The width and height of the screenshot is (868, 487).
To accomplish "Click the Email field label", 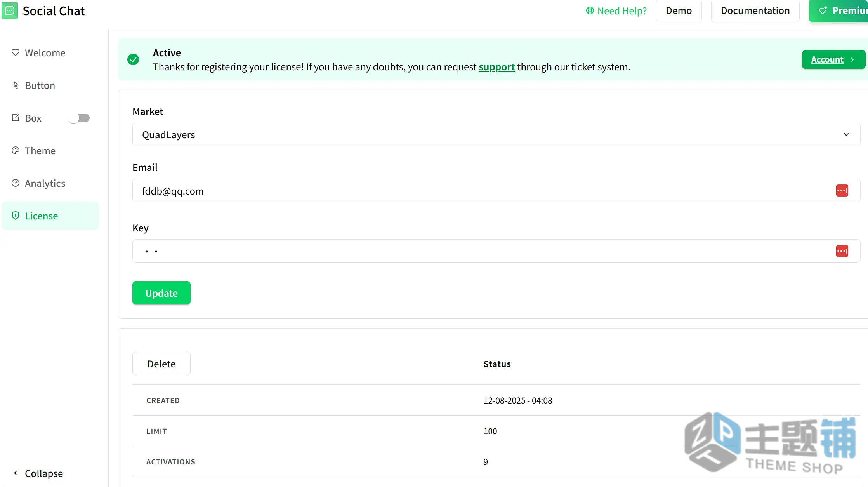I will (145, 167).
